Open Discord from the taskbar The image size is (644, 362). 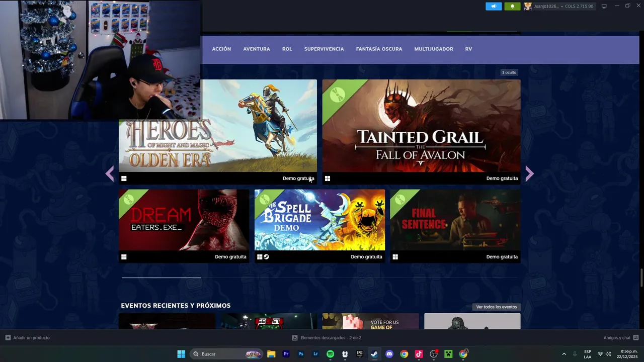(x=389, y=354)
